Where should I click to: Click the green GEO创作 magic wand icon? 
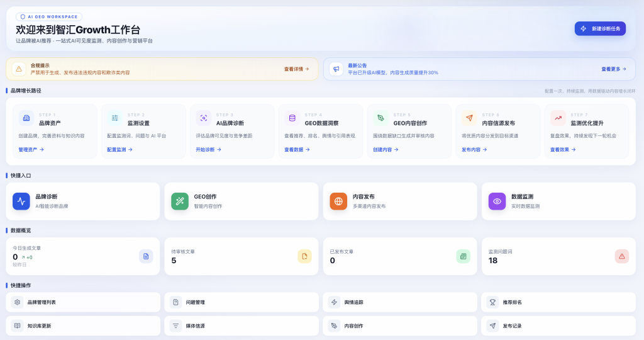click(180, 201)
